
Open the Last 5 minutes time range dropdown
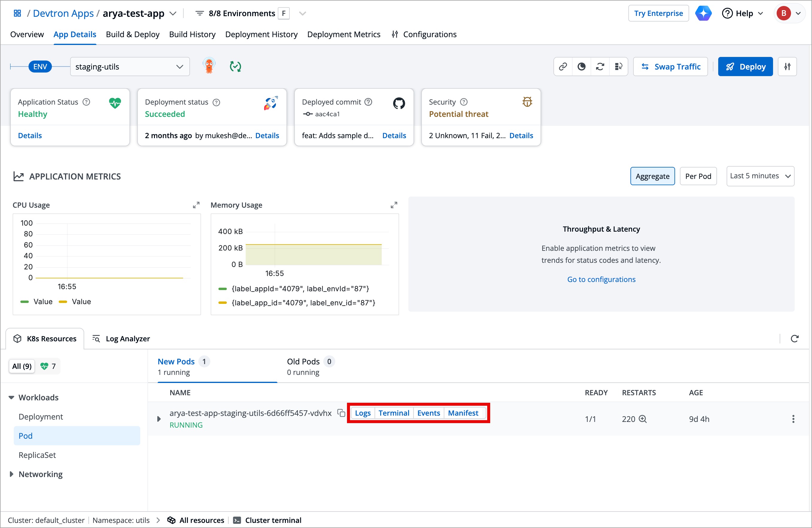760,176
